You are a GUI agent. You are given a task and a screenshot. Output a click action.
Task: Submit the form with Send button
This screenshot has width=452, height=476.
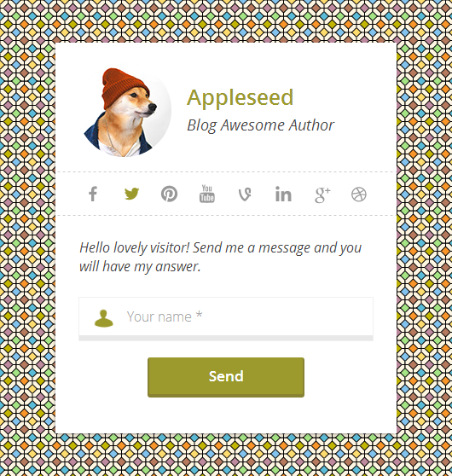(226, 377)
